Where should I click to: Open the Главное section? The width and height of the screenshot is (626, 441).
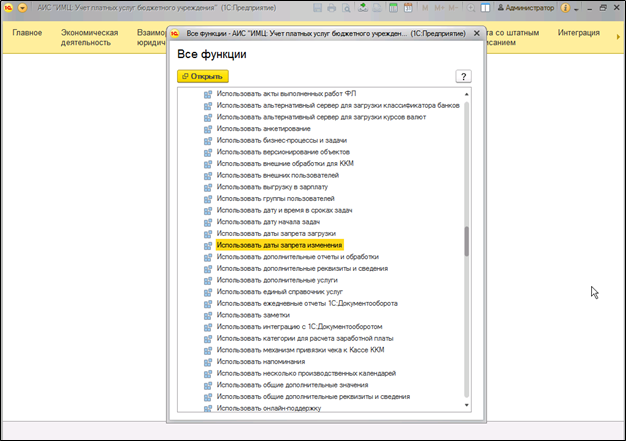[x=26, y=34]
